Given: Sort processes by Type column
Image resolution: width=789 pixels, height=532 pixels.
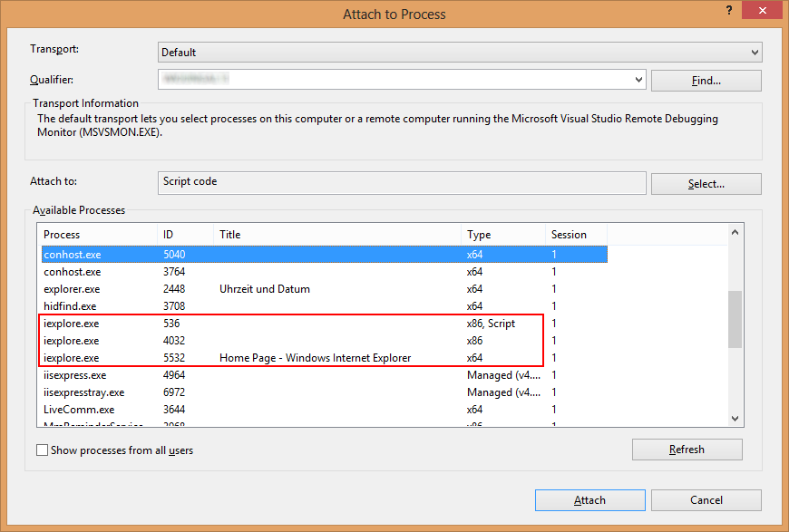Looking at the screenshot, I should [x=502, y=235].
